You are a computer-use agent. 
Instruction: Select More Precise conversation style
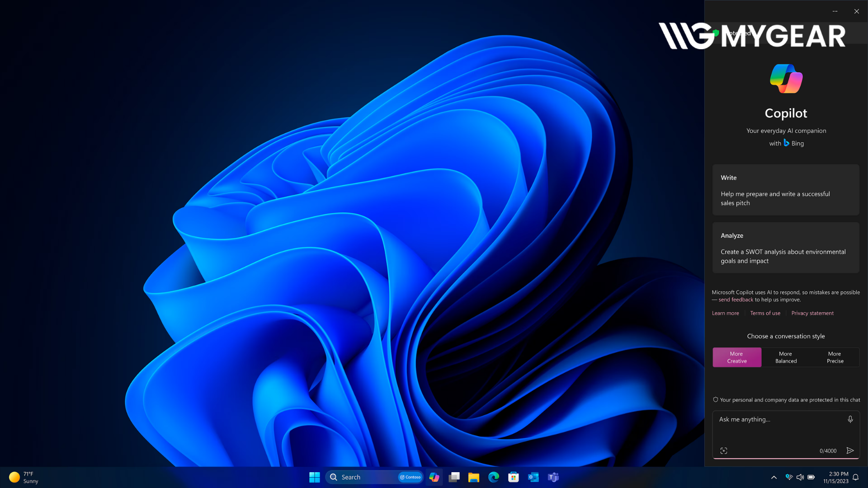835,357
